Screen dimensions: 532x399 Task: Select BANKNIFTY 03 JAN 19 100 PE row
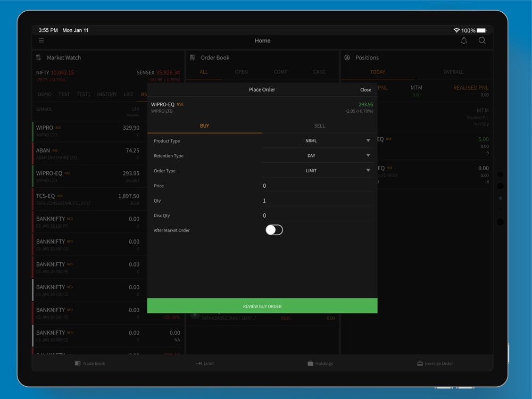pos(89,222)
